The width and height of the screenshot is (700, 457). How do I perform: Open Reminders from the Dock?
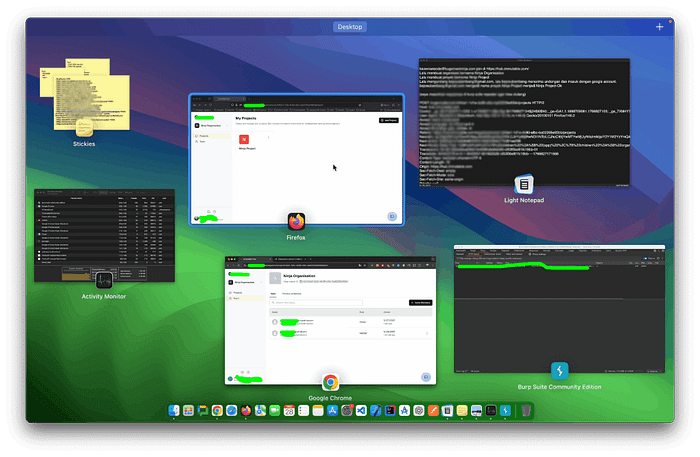pyautogui.click(x=304, y=411)
